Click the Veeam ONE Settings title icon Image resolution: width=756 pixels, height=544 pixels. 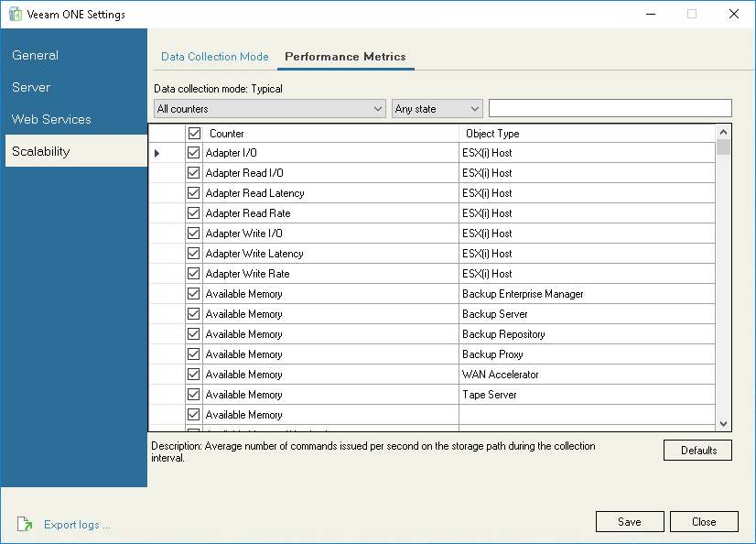(15, 15)
